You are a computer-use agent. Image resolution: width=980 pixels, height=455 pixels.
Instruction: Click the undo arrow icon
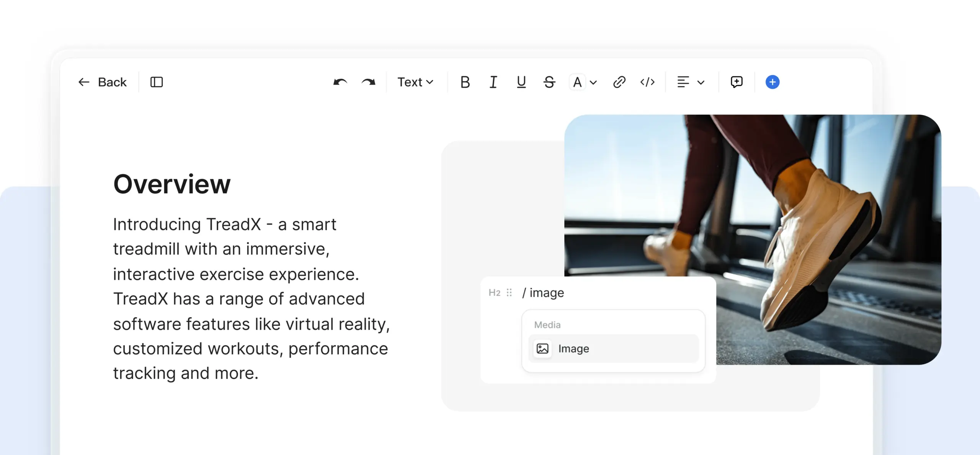coord(340,82)
